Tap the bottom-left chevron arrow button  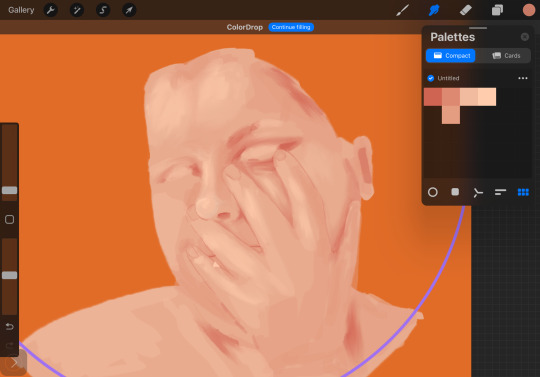click(x=14, y=363)
